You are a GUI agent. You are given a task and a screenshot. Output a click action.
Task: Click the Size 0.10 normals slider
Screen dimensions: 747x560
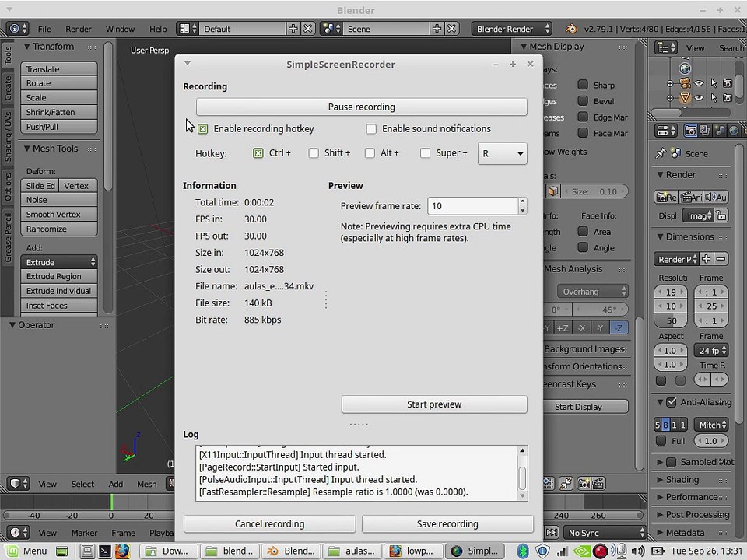(595, 191)
